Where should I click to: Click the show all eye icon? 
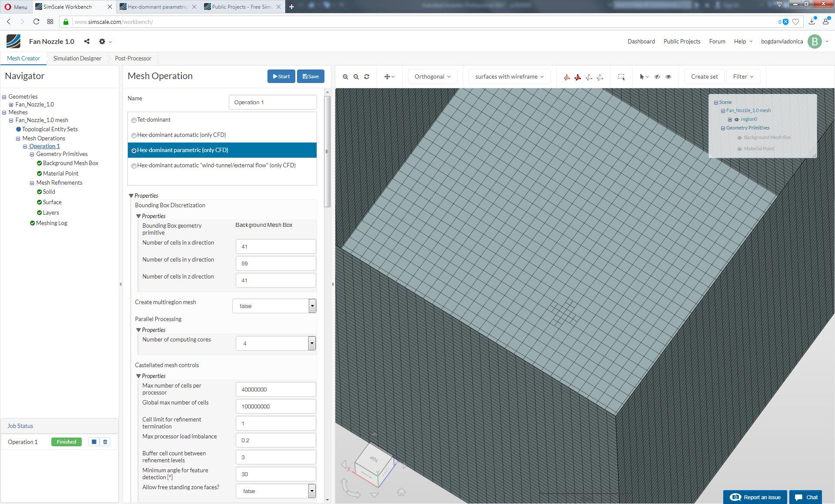click(668, 77)
